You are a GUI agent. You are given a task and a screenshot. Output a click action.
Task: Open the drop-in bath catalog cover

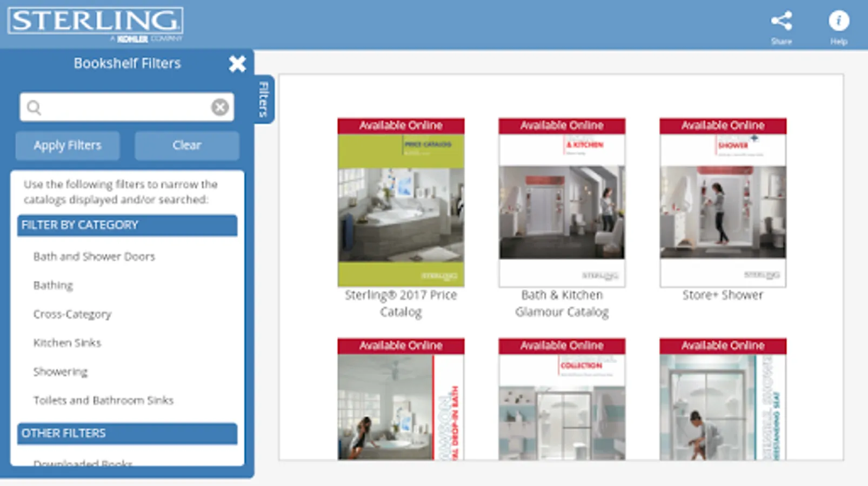coord(401,399)
